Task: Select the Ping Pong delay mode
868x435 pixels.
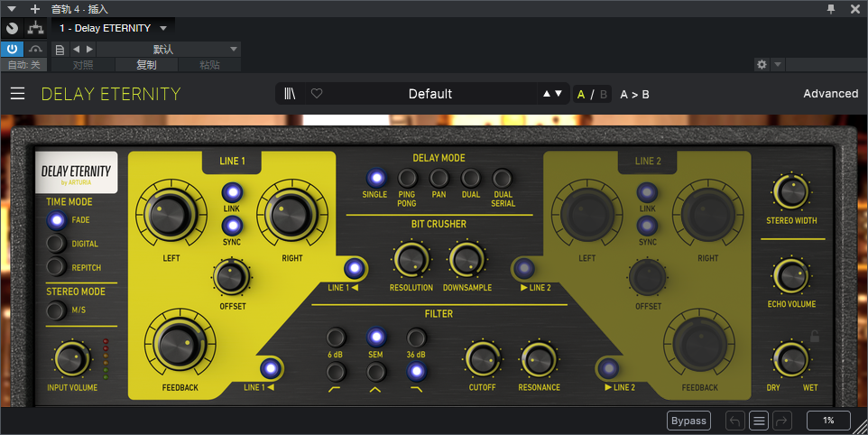Action: coord(408,178)
